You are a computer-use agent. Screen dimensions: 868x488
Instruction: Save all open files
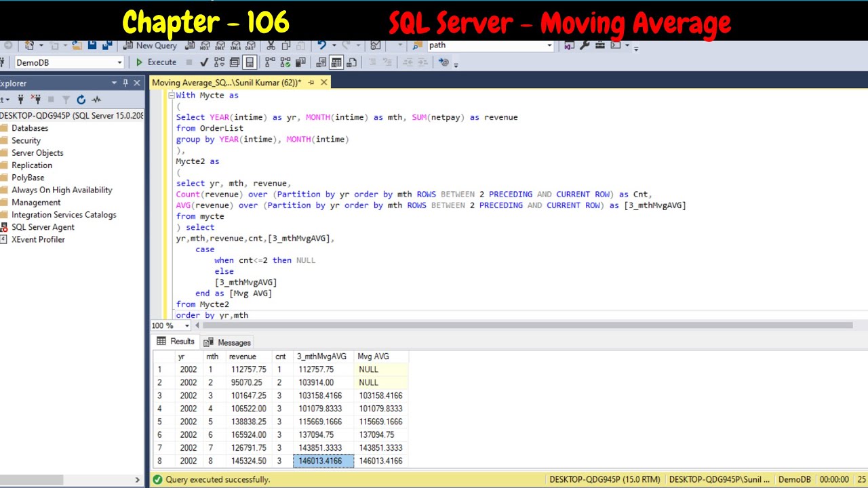pos(107,45)
